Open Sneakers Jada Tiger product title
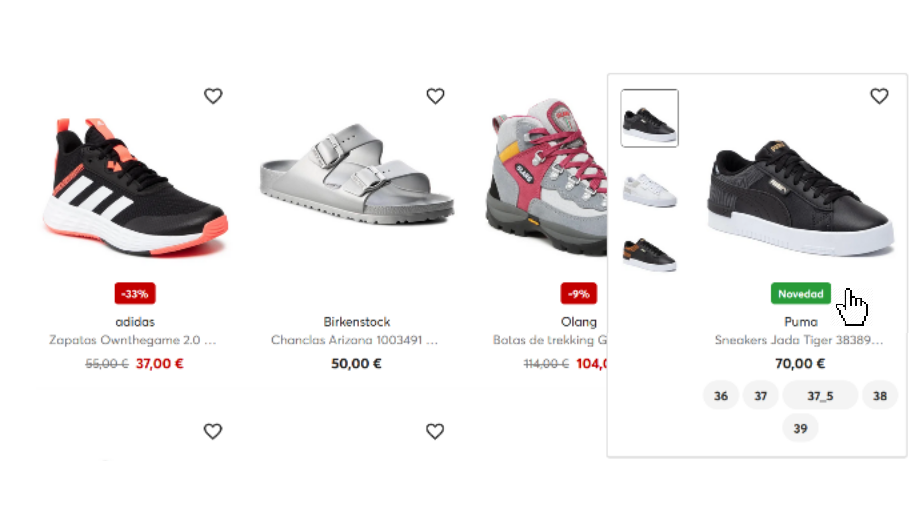 click(x=799, y=340)
